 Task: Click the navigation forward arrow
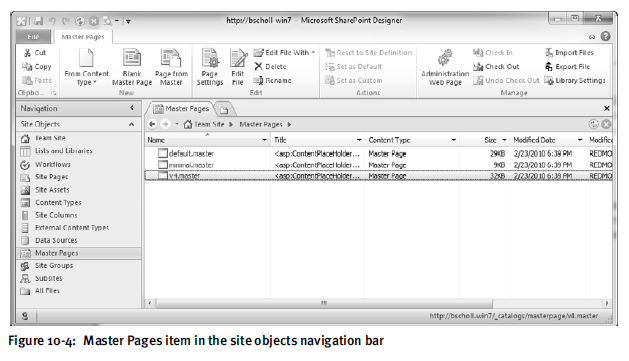pyautogui.click(x=165, y=124)
